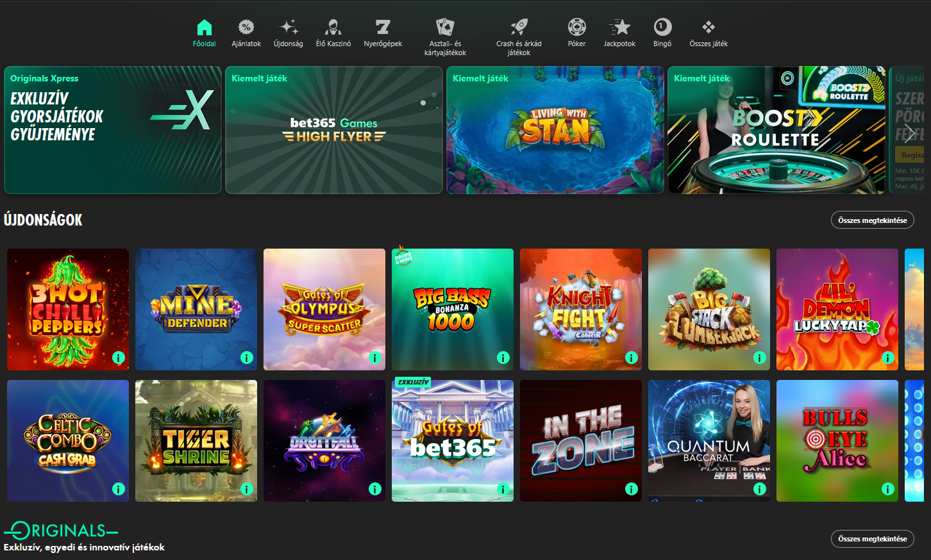Open the Jackpotok star icon

tap(619, 27)
